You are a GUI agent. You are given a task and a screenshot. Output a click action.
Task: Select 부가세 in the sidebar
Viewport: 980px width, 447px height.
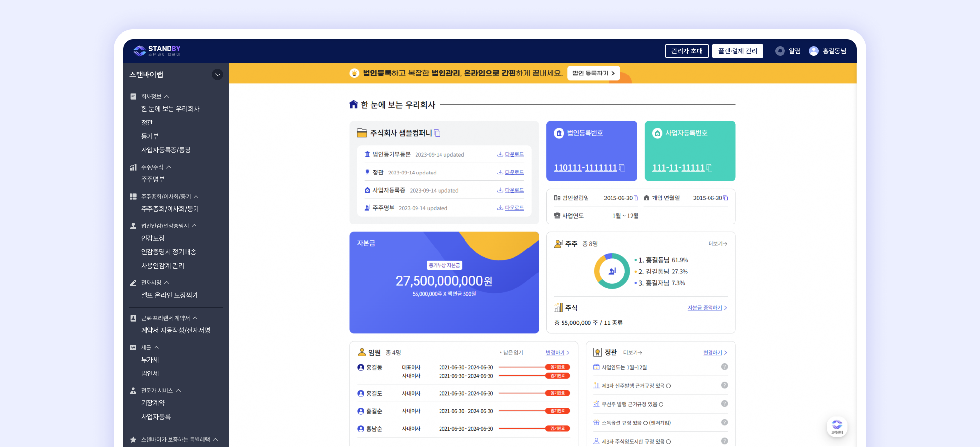coord(150,360)
